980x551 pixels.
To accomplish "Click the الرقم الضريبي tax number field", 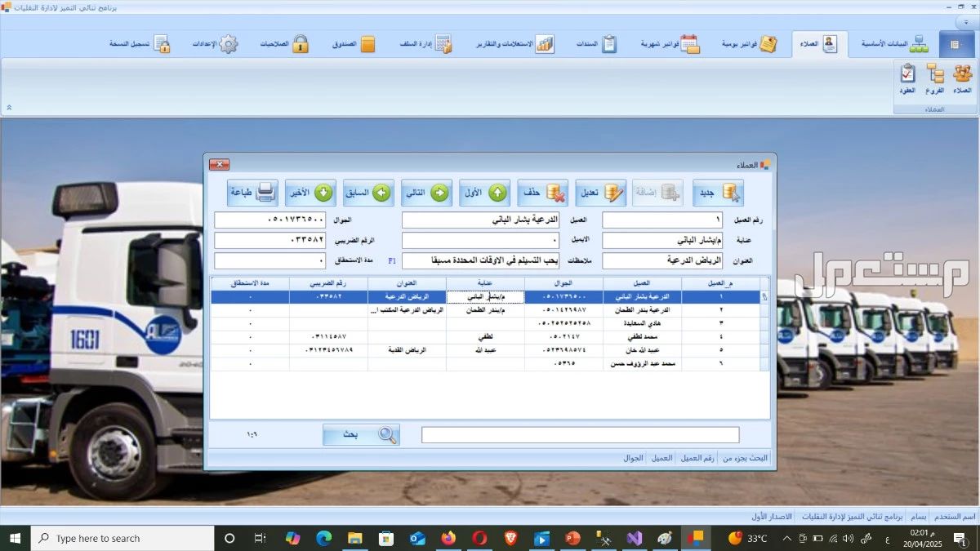I will [x=270, y=240].
